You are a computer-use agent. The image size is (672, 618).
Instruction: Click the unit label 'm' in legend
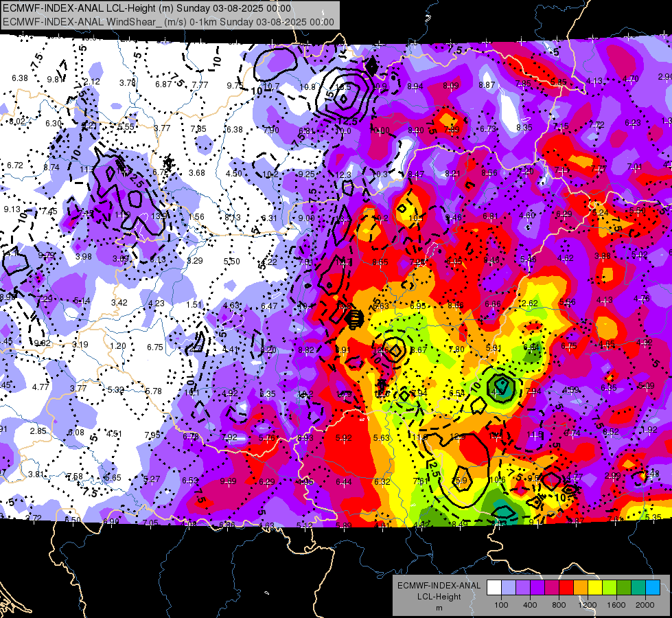point(439,608)
